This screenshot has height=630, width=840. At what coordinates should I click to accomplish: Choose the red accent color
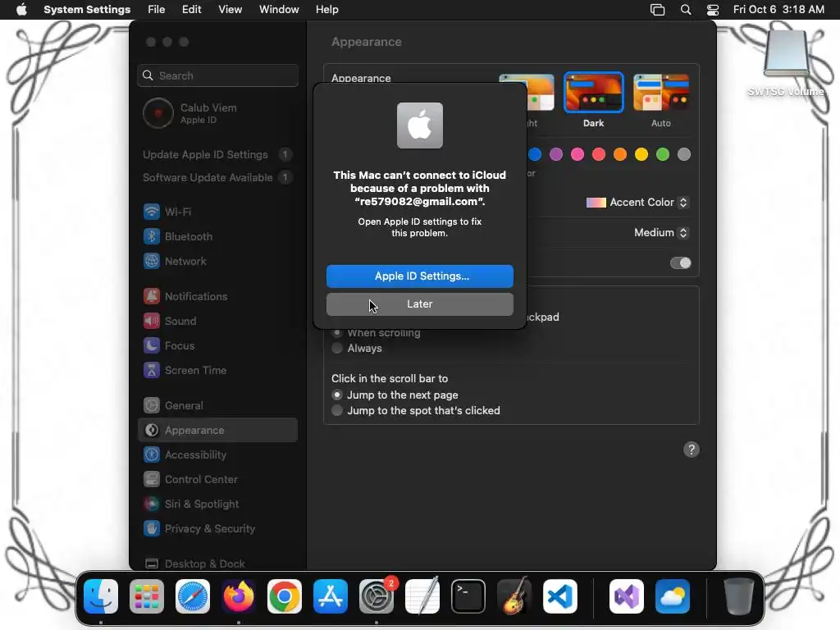click(x=599, y=155)
